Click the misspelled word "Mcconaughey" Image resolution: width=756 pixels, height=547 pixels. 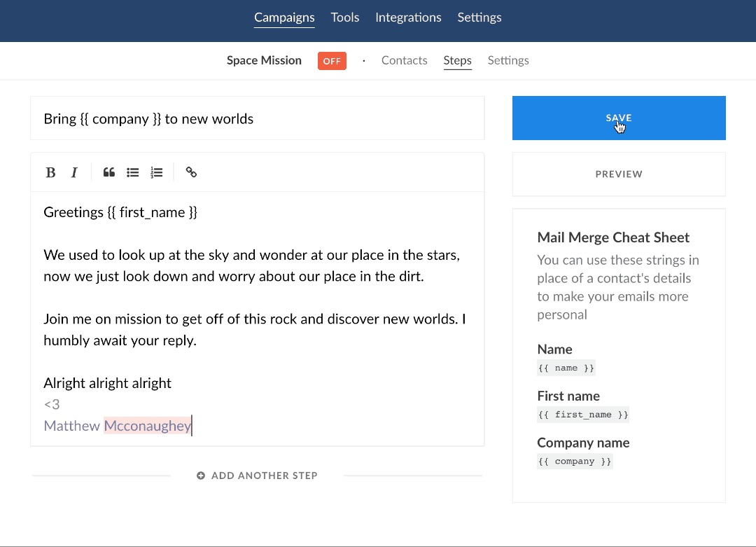pos(148,426)
